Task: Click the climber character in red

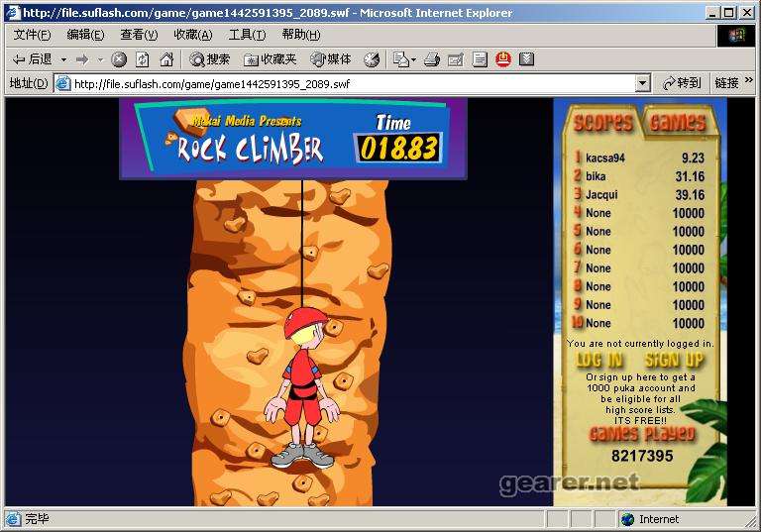Action: [x=302, y=387]
